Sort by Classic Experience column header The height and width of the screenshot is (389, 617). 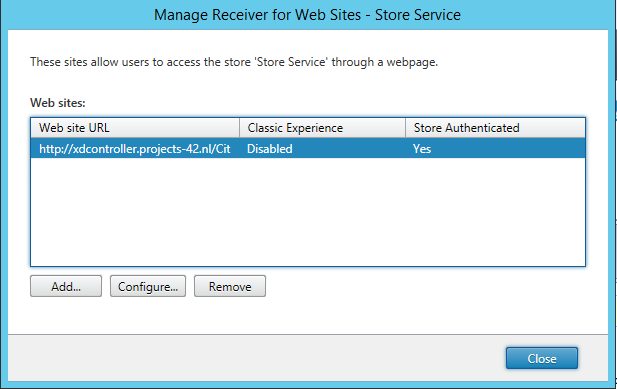[x=322, y=127]
